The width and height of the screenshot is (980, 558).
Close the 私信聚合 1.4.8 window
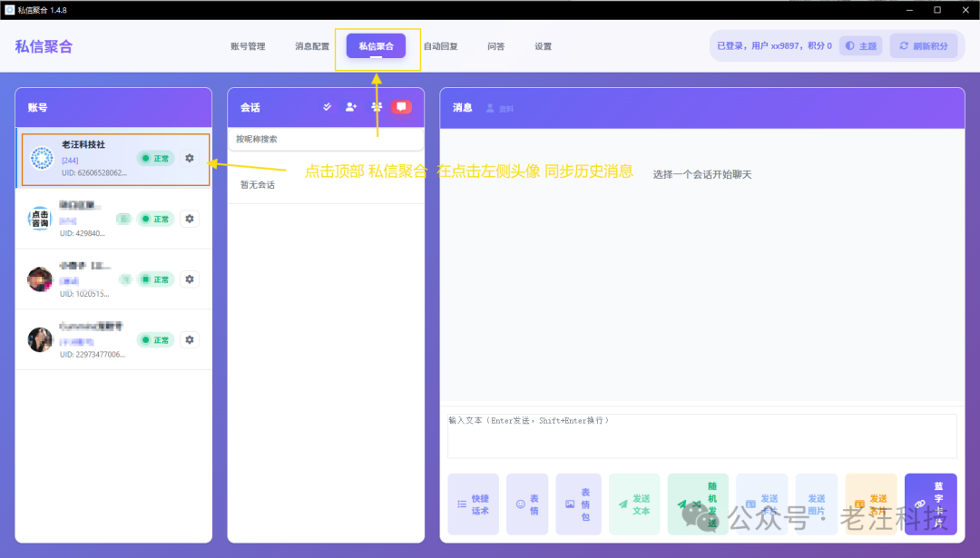coord(965,10)
